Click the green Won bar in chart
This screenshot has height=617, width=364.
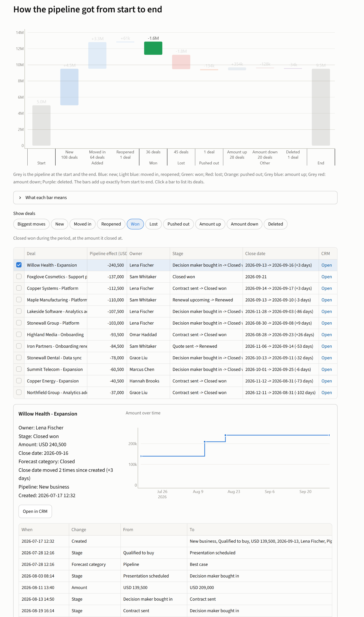point(153,48)
